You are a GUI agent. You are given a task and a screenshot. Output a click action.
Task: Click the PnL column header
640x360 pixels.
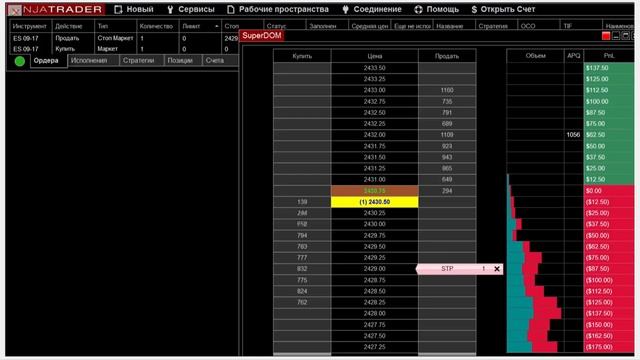coord(609,56)
